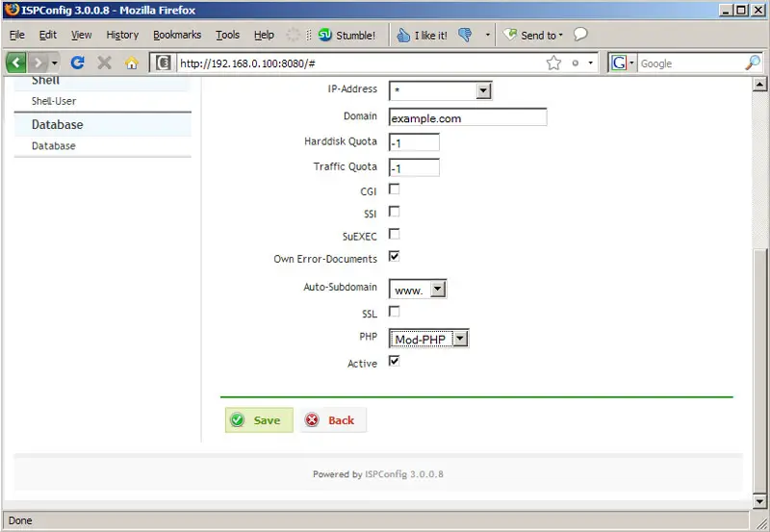Click the Domain field containing example.com
Screen dimensions: 770x532
coord(468,117)
